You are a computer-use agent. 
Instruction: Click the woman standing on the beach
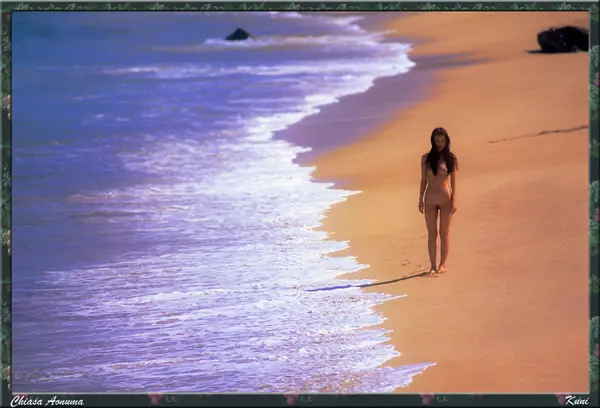(438, 200)
